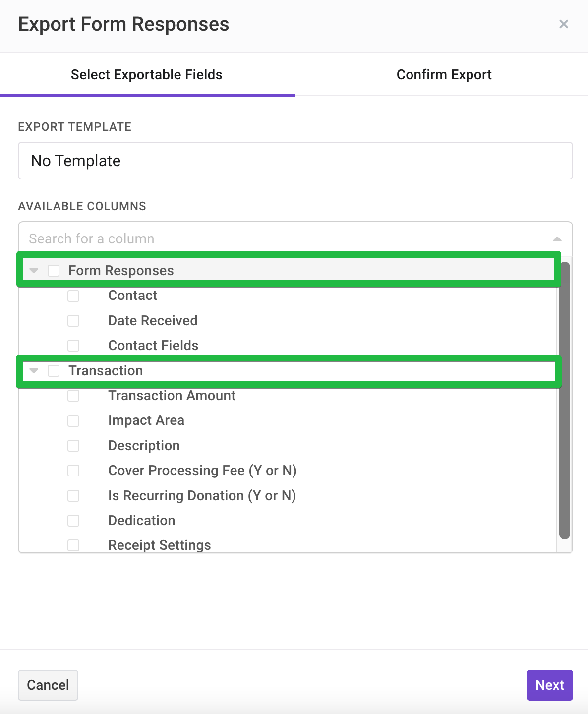Collapse the column search dropdown caret
588x714 pixels.
tap(557, 239)
